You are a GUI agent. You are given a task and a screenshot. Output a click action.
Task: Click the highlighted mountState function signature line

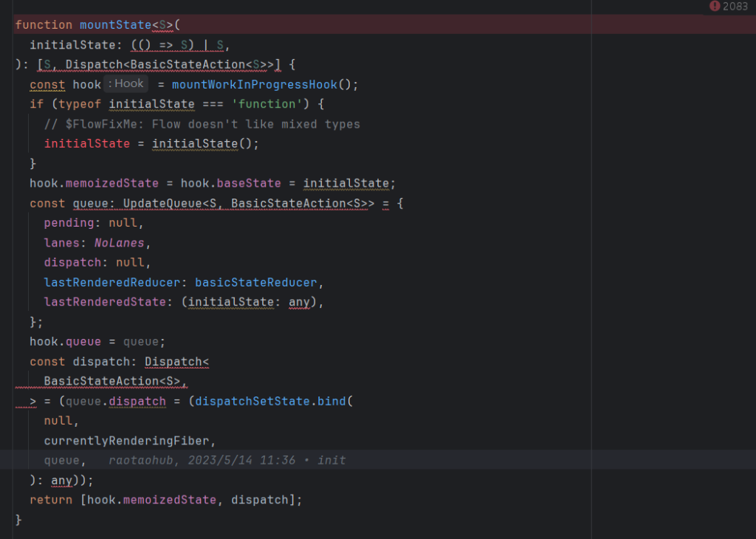[96, 24]
